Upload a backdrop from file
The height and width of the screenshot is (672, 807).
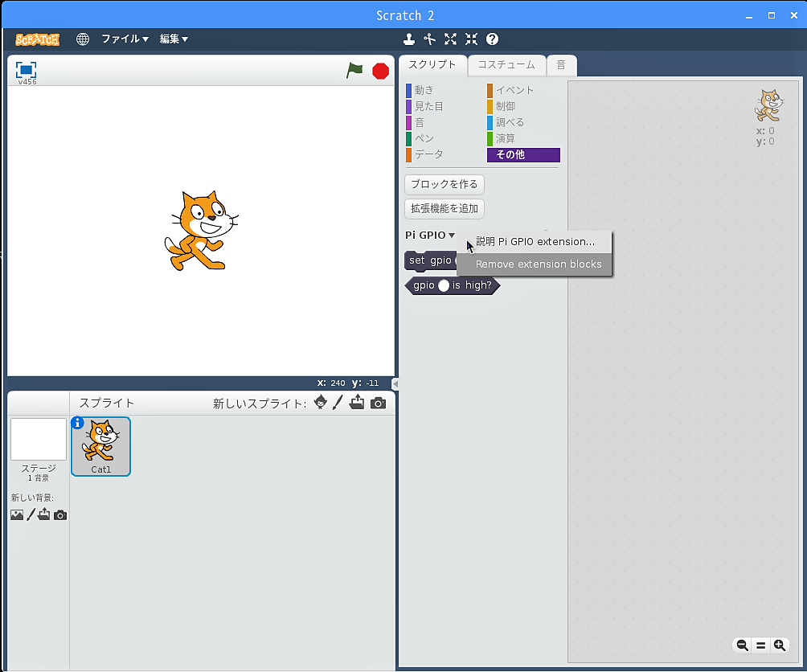[x=44, y=514]
